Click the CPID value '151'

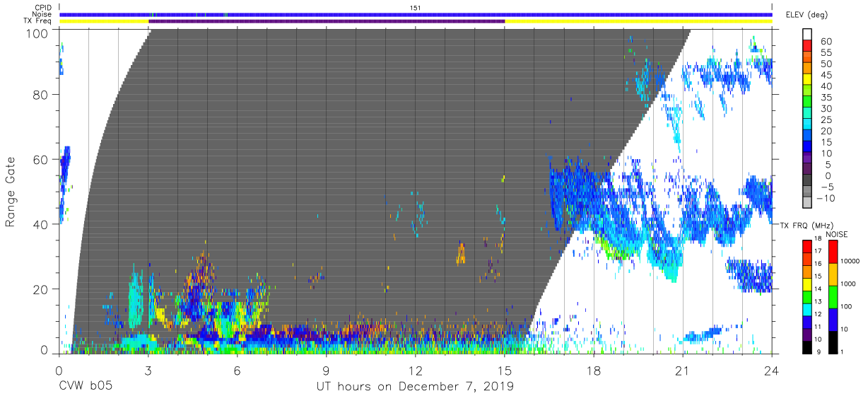coord(416,8)
